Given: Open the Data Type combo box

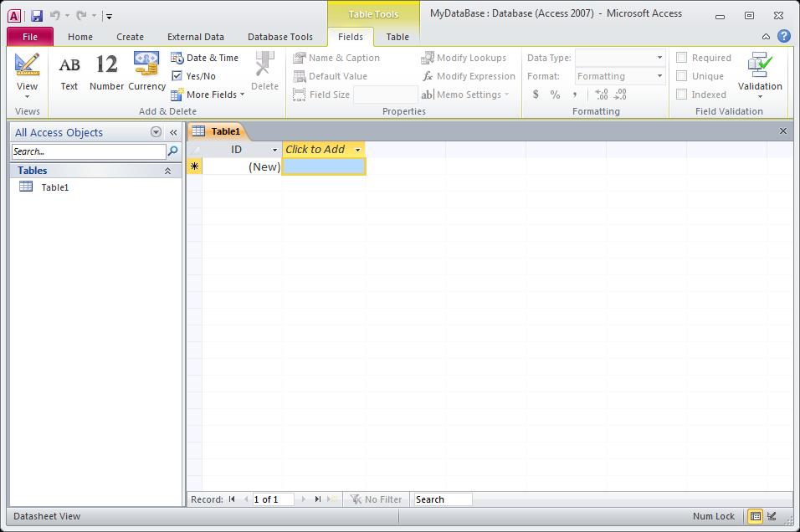Looking at the screenshot, I should tap(620, 58).
